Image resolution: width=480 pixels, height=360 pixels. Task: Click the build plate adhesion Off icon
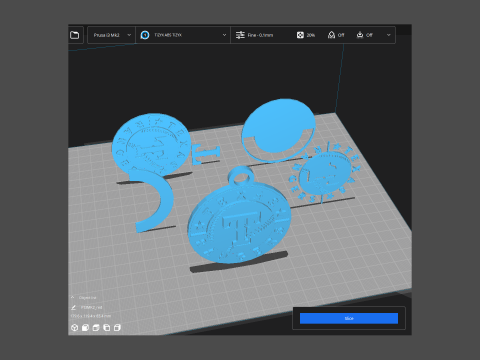360,35
